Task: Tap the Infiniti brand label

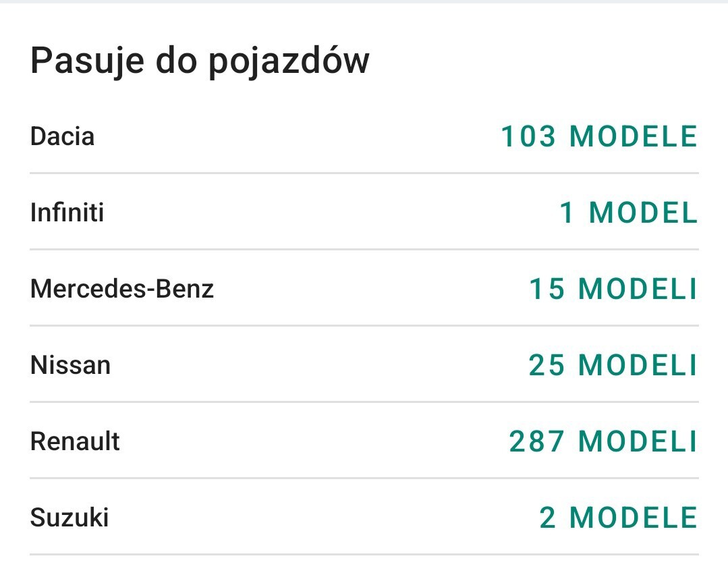Action: (67, 213)
